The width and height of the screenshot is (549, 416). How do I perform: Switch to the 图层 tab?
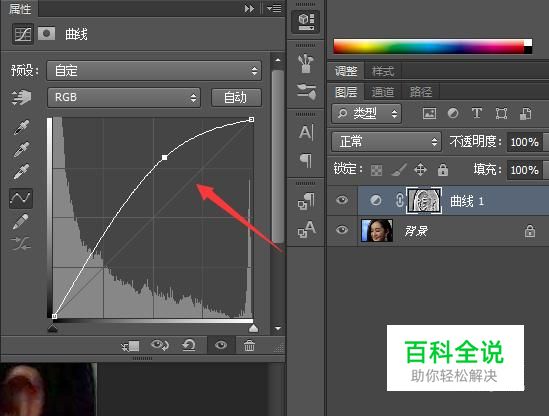click(x=346, y=92)
